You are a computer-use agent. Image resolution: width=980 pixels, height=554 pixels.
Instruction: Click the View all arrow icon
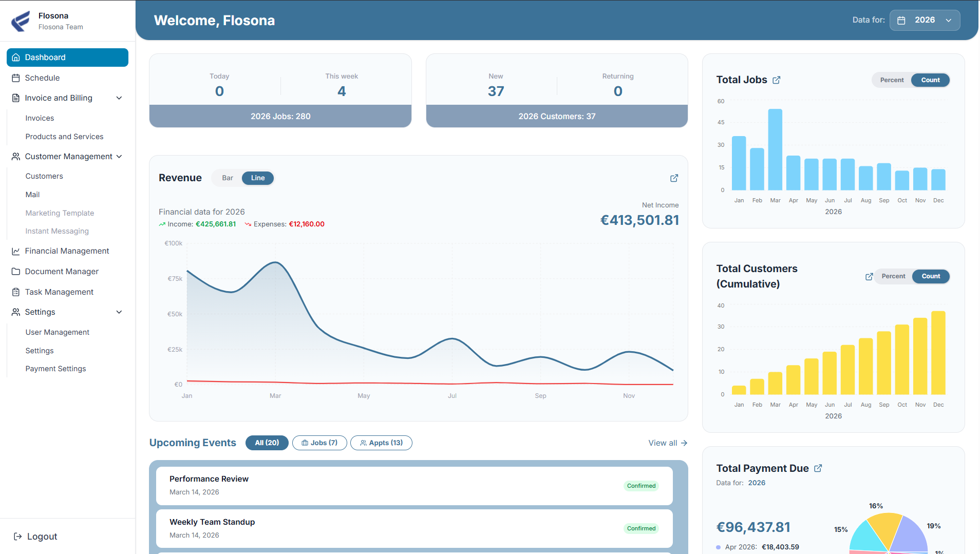pyautogui.click(x=684, y=443)
